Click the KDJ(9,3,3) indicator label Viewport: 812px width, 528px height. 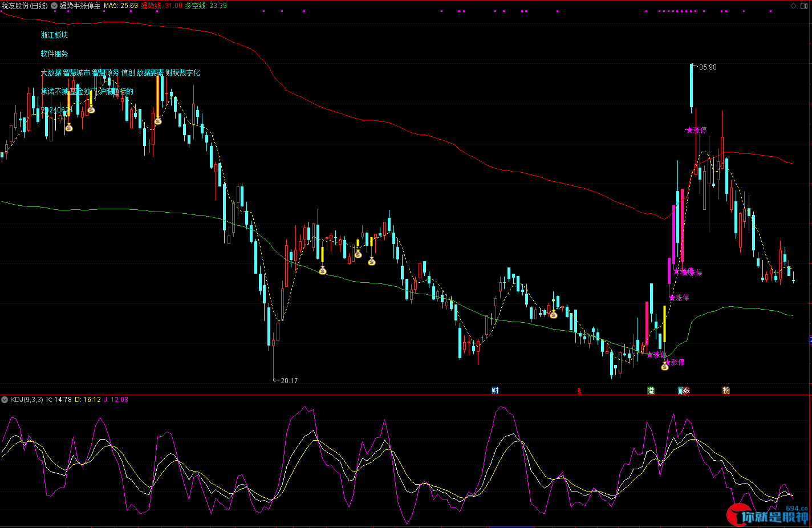tap(27, 400)
